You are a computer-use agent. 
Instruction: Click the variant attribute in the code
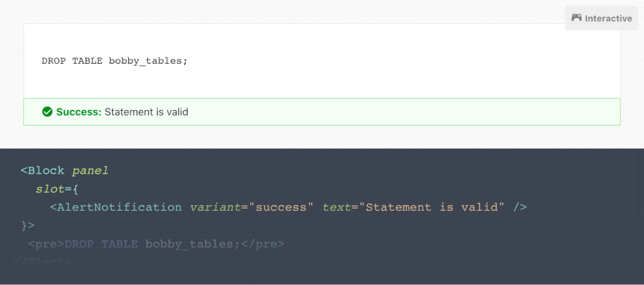215,207
